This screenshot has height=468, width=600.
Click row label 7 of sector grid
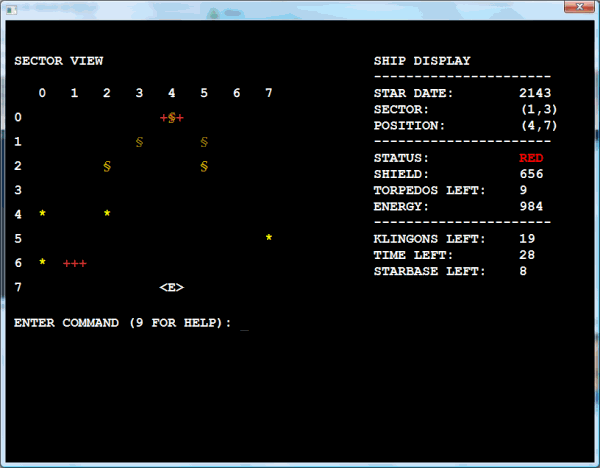click(x=18, y=287)
